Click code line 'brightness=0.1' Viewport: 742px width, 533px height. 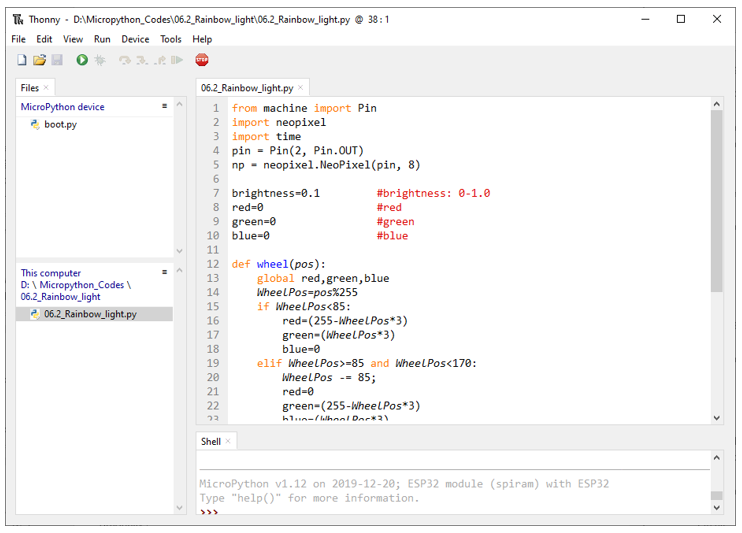[276, 194]
